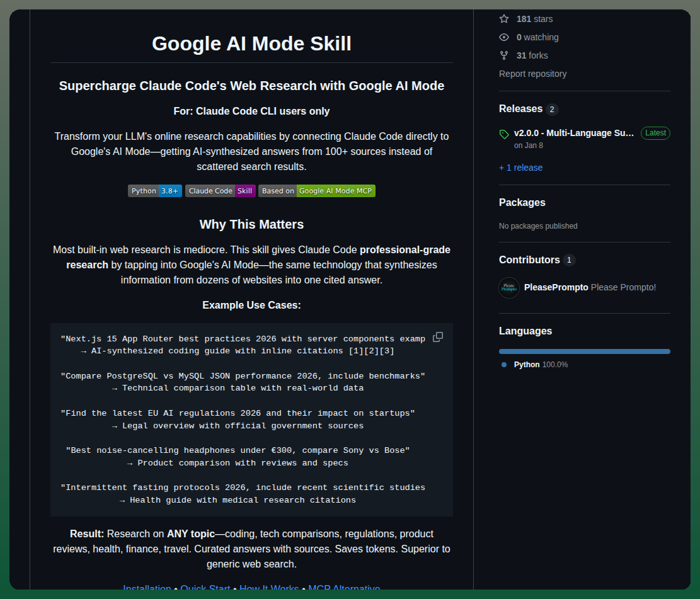Click the Latest release badge
Image resolution: width=700 pixels, height=599 pixels.
(655, 133)
